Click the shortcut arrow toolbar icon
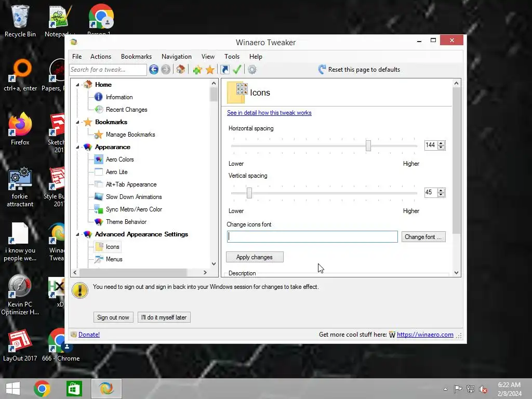The height and width of the screenshot is (399, 532). [x=224, y=70]
